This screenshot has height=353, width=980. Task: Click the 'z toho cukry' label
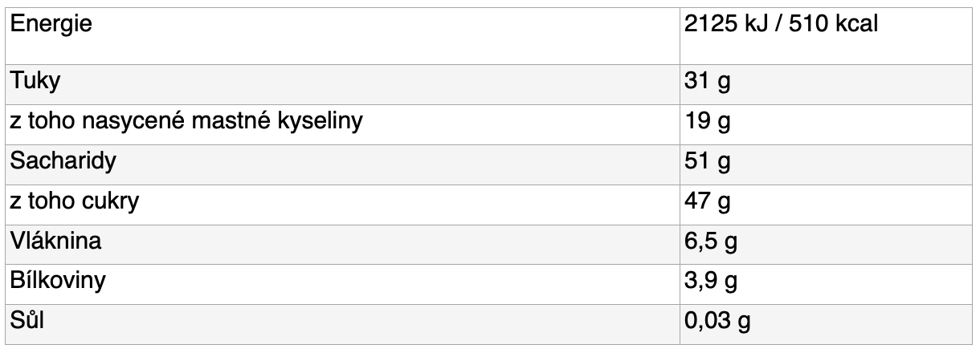[x=75, y=201]
